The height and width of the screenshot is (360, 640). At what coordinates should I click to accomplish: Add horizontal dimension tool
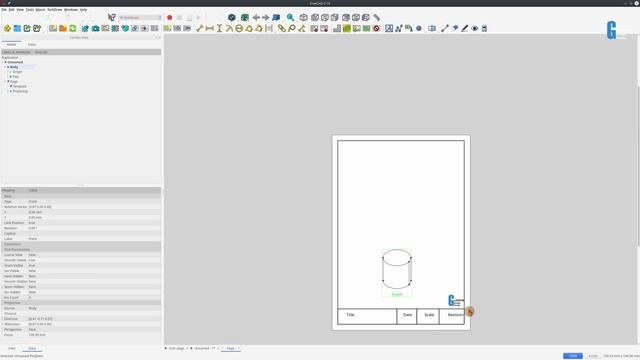[210, 28]
